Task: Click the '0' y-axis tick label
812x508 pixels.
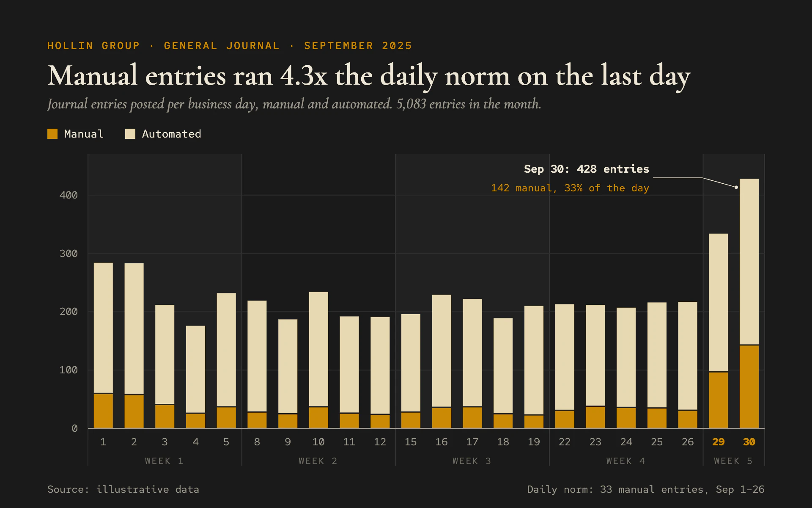Action: [74, 428]
